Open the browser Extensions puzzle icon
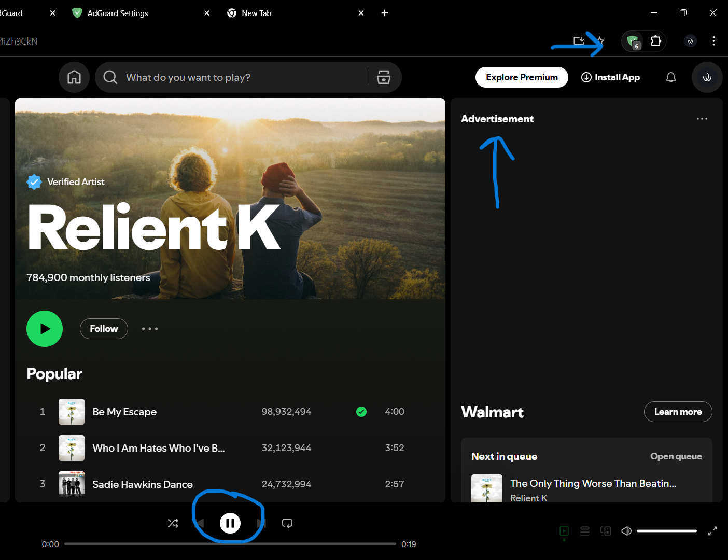This screenshot has height=560, width=728. (x=656, y=41)
